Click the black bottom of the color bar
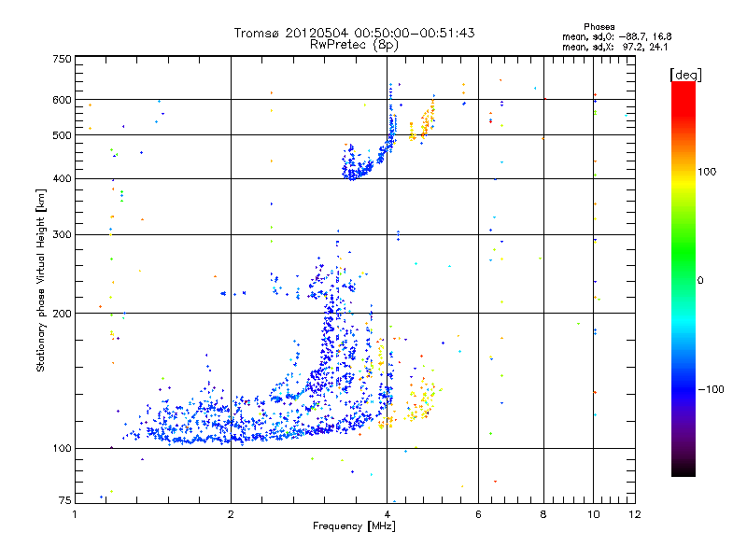This screenshot has height=560, width=747. pyautogui.click(x=684, y=470)
